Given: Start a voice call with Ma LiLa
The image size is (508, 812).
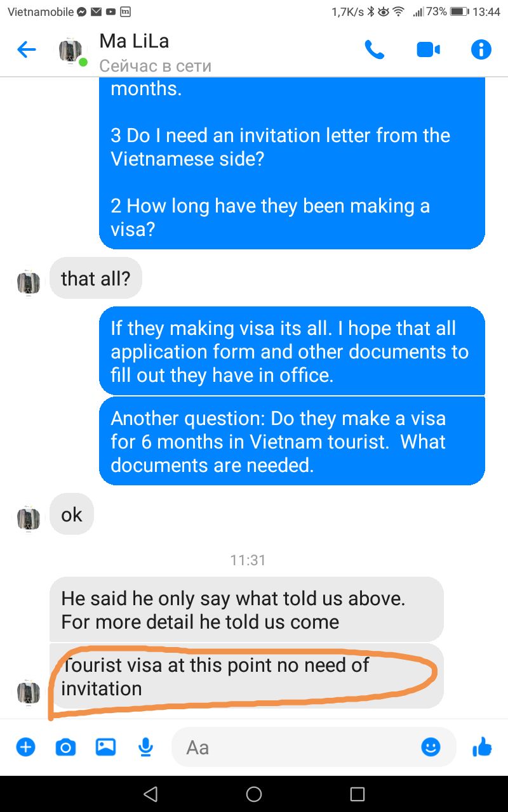Looking at the screenshot, I should pyautogui.click(x=375, y=49).
